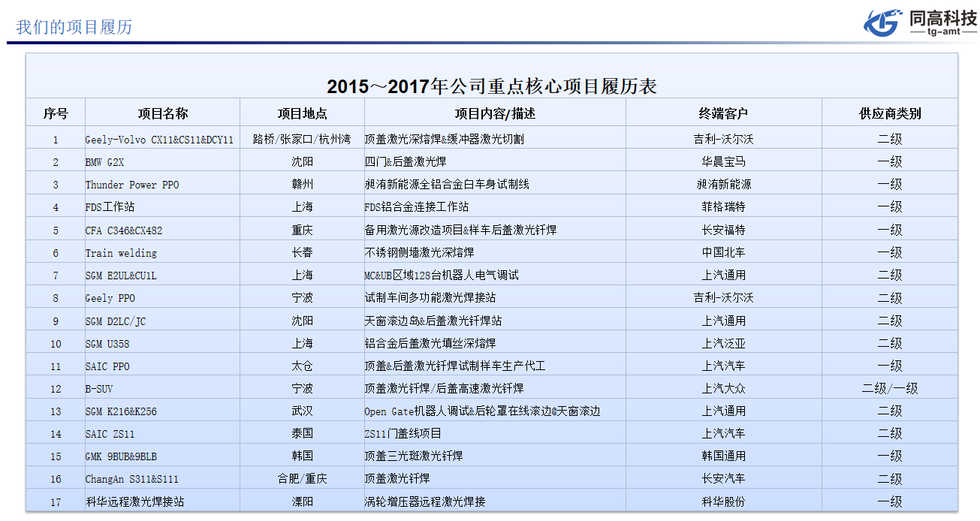Click location cell 太仓

[303, 366]
